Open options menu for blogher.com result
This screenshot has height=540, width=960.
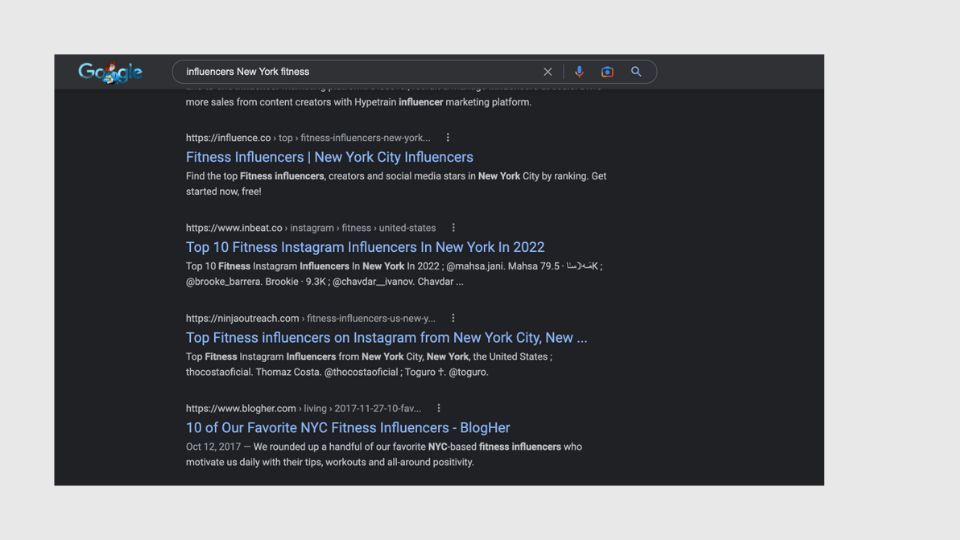[x=438, y=408]
